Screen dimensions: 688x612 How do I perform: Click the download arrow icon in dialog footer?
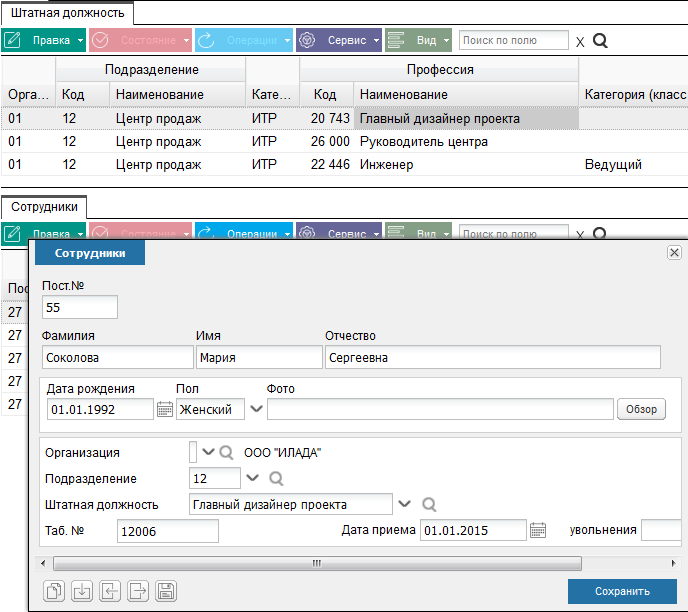point(83,591)
